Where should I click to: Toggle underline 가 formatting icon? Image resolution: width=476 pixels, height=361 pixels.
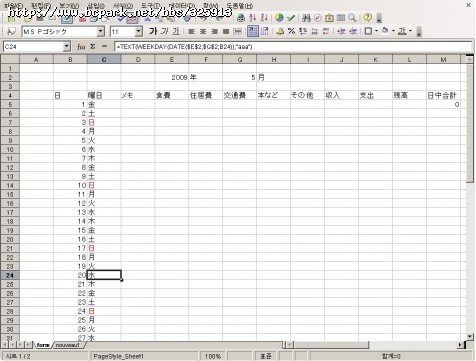coord(176,31)
